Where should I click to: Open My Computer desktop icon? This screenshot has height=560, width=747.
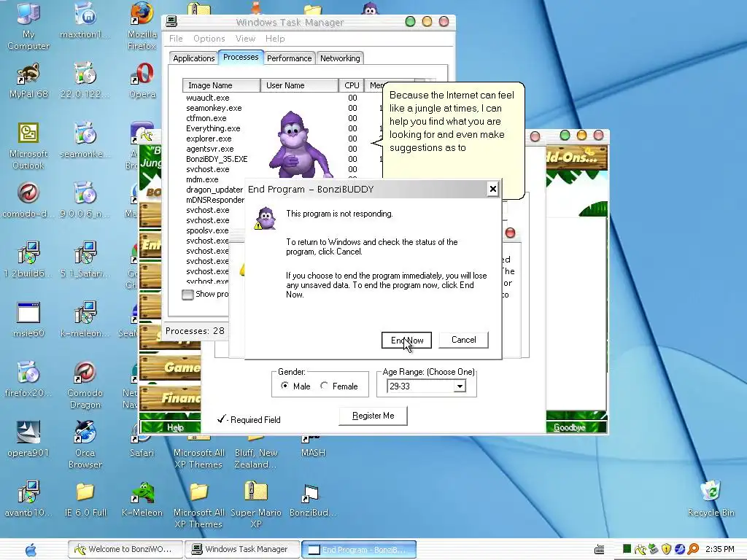tap(28, 26)
